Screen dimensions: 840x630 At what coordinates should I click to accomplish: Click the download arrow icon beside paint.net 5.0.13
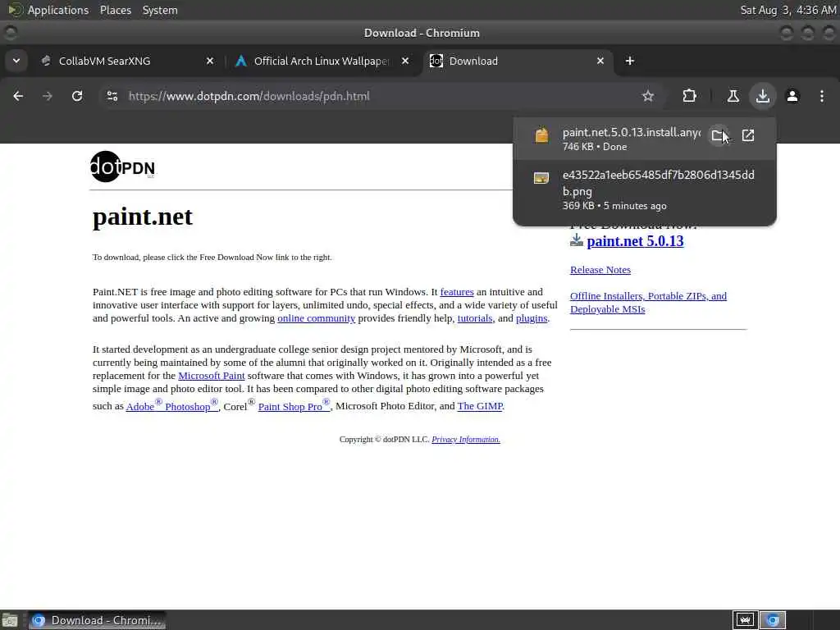coord(577,240)
